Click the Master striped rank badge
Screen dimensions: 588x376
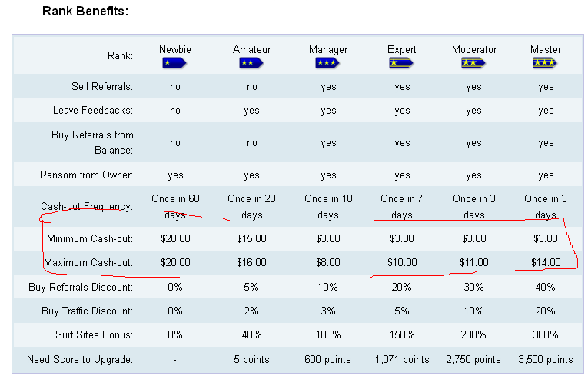coord(545,62)
